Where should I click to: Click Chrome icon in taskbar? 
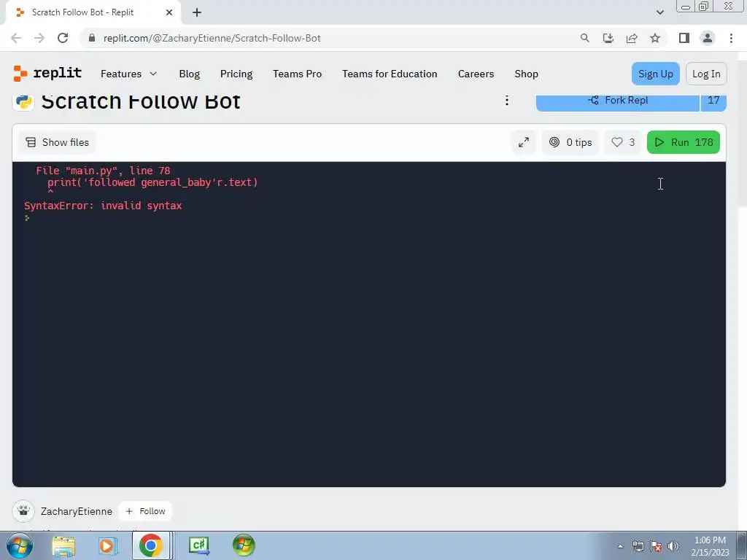point(151,545)
